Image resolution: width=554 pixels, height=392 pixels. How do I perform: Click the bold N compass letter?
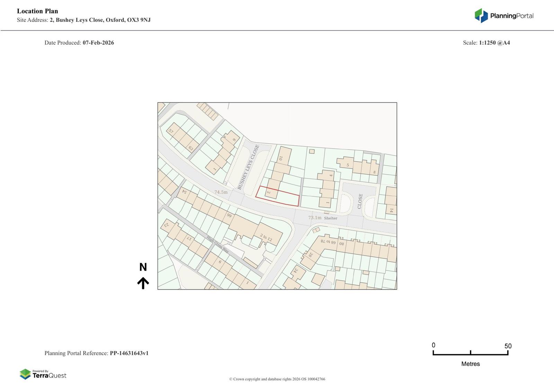tap(143, 267)
